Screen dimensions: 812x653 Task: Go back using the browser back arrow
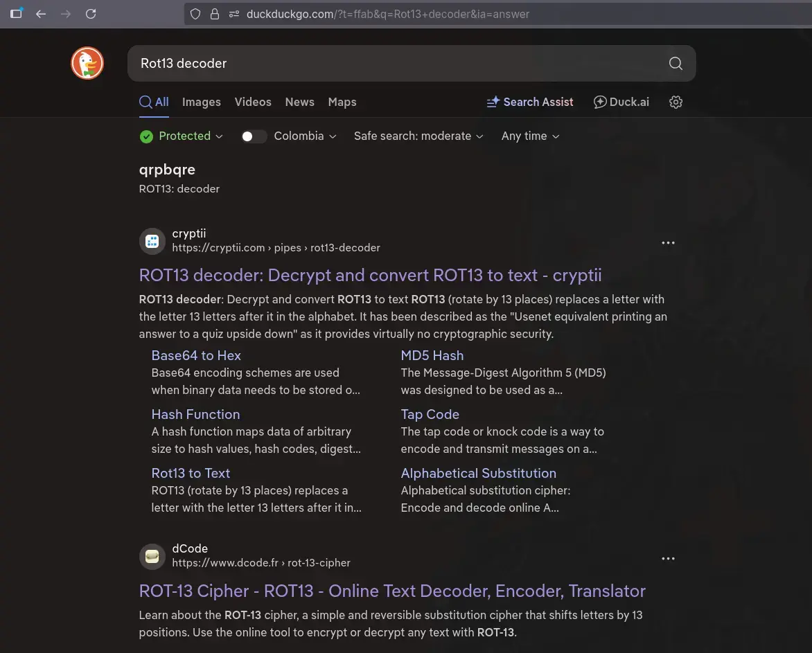click(x=41, y=14)
